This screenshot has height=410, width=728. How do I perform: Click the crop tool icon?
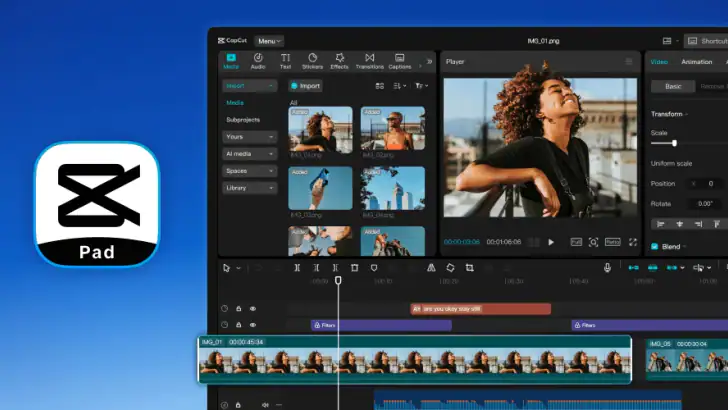pyautogui.click(x=469, y=268)
